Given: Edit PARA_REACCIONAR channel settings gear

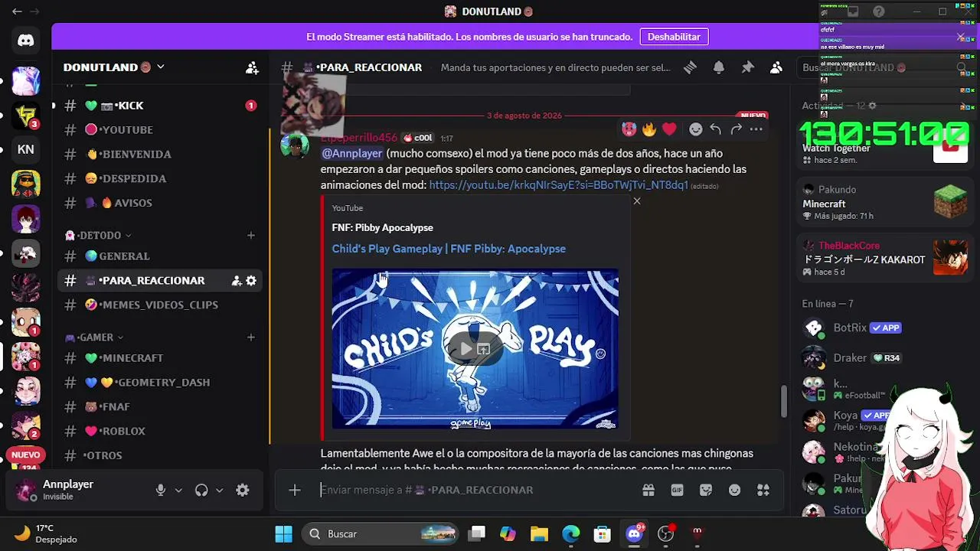Looking at the screenshot, I should pyautogui.click(x=250, y=281).
